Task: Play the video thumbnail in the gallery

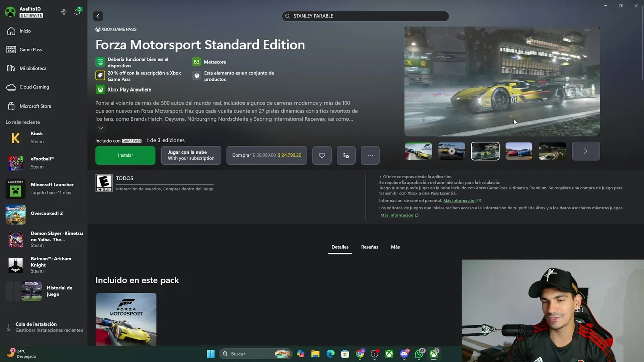Action: pyautogui.click(x=451, y=151)
